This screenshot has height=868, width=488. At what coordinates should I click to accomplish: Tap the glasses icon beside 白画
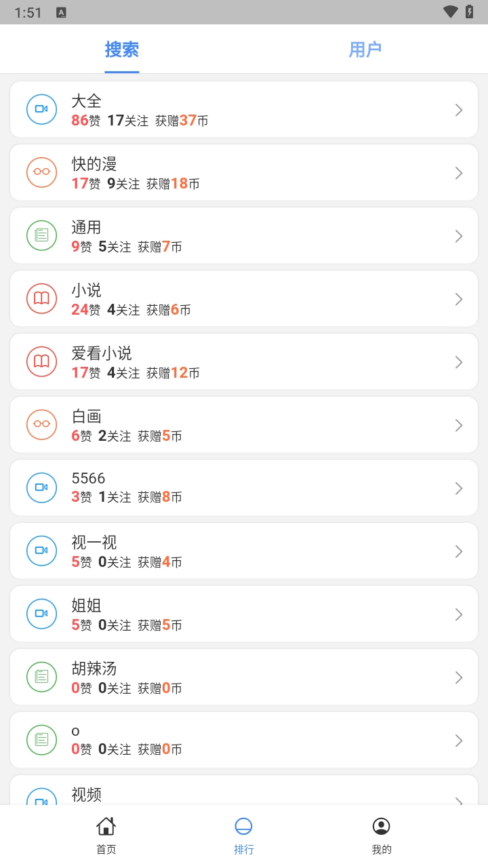click(41, 425)
